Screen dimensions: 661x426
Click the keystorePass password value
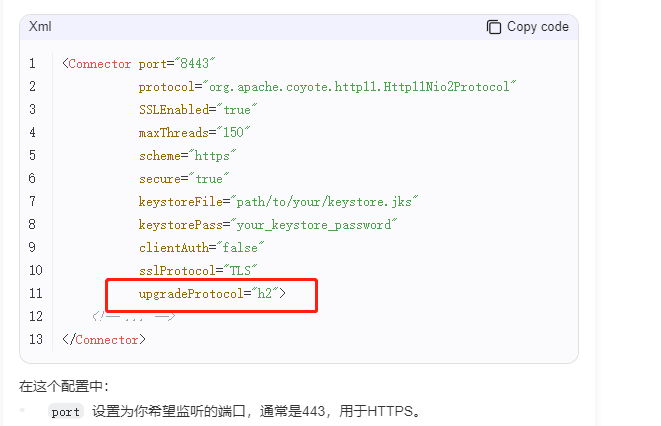pyautogui.click(x=314, y=225)
